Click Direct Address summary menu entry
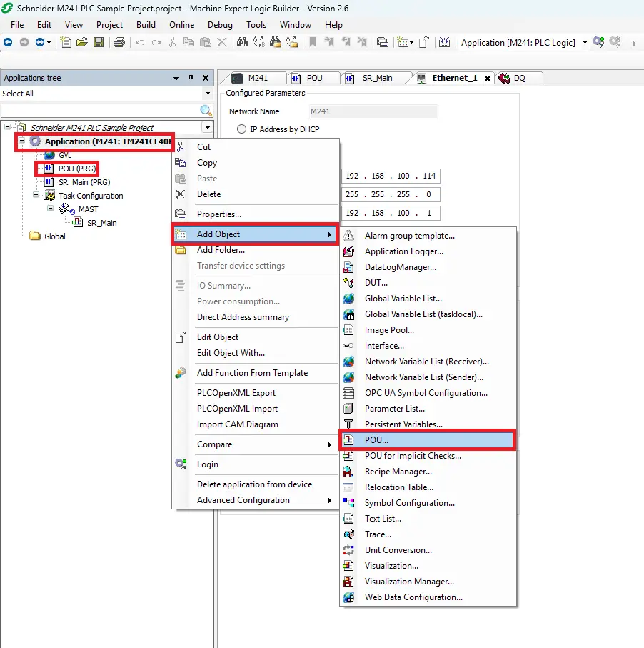This screenshot has height=648, width=644. point(255,317)
